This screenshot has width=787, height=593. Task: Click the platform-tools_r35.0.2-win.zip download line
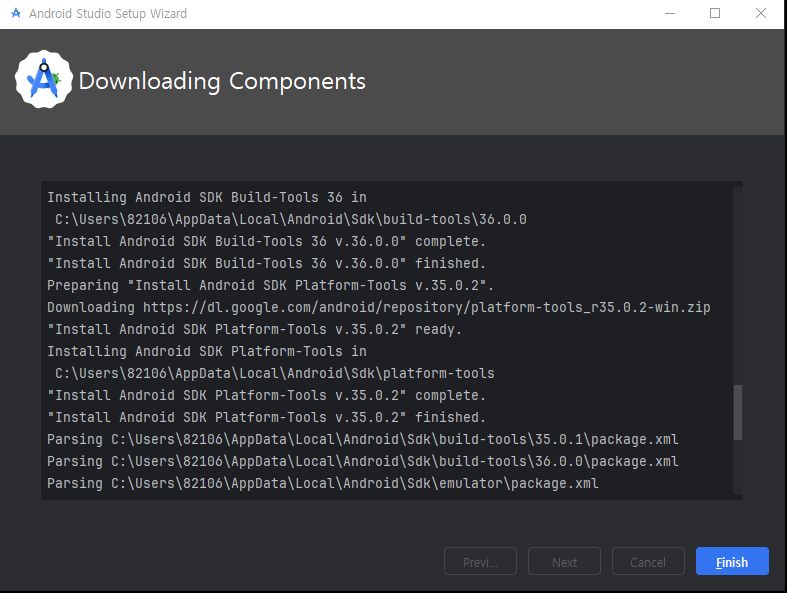coord(379,307)
